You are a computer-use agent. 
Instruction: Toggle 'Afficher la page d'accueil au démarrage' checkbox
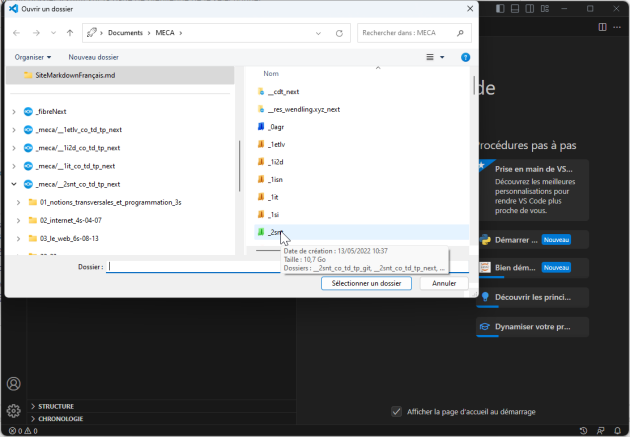(x=397, y=411)
